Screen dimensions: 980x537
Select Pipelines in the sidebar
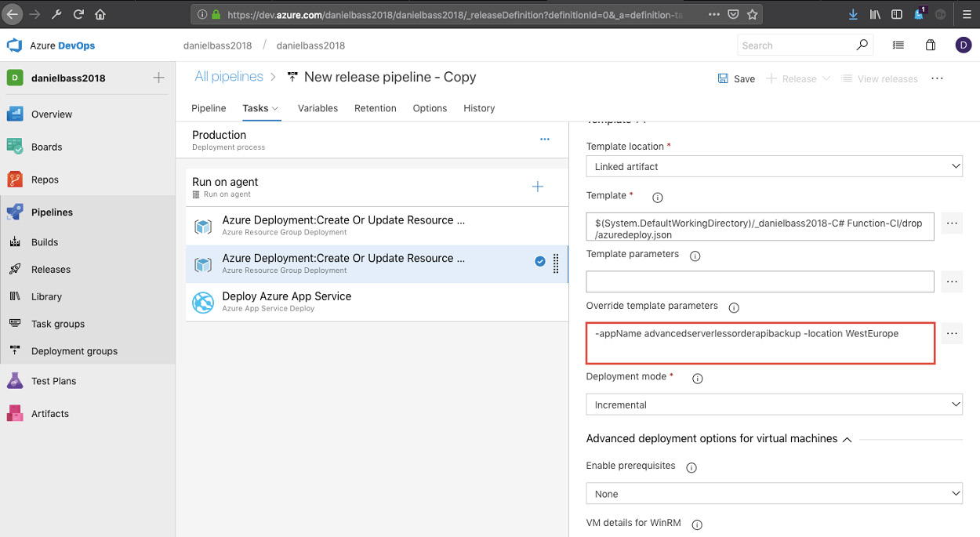tap(52, 212)
